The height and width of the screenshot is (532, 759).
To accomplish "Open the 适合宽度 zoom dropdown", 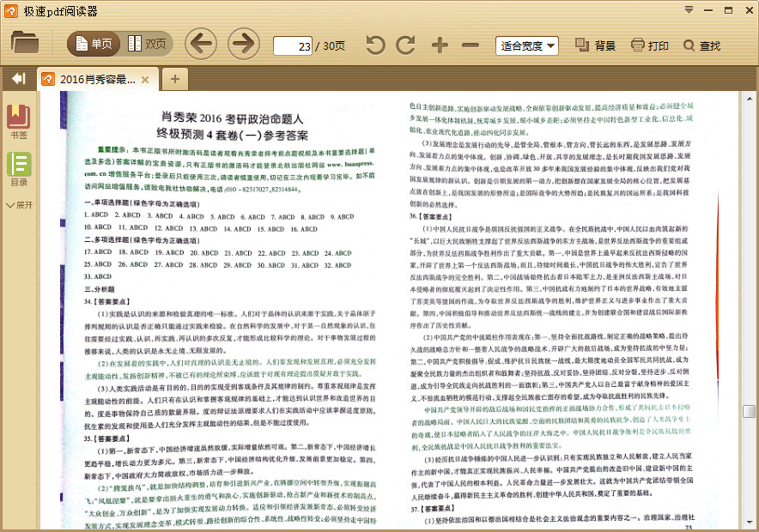I will [x=526, y=46].
